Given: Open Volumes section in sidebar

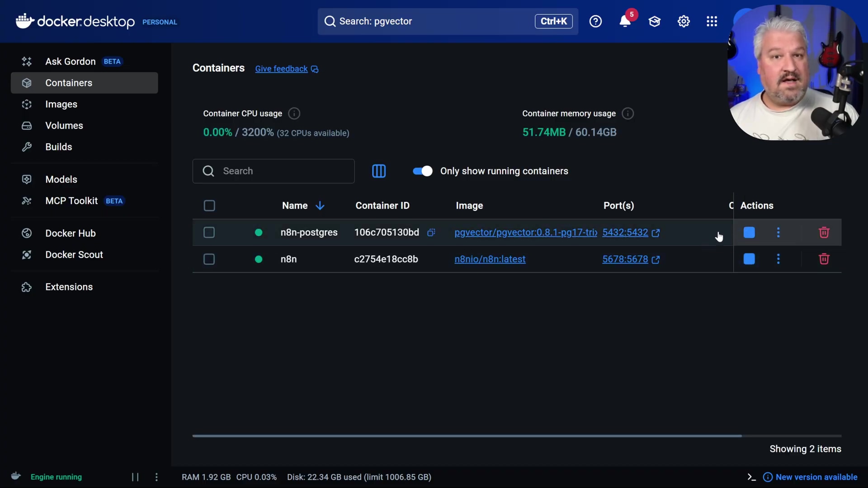Looking at the screenshot, I should 64,126.
